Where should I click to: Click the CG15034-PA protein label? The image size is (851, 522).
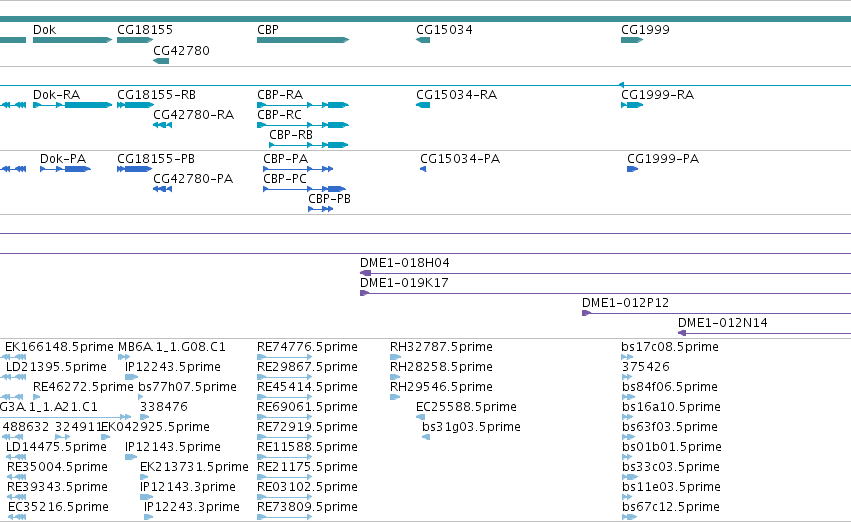pos(460,159)
